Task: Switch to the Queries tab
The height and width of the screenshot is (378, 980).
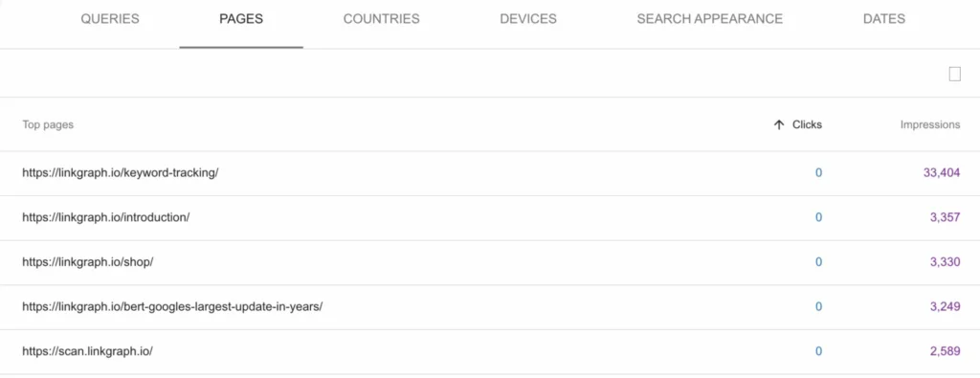Action: 110,19
